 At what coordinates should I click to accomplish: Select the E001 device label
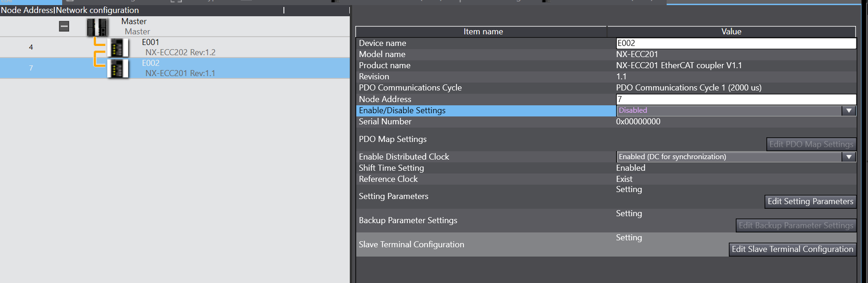(150, 42)
